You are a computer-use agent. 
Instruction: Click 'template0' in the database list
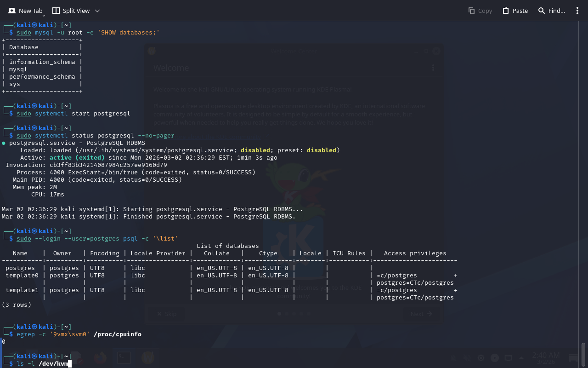tap(22, 276)
